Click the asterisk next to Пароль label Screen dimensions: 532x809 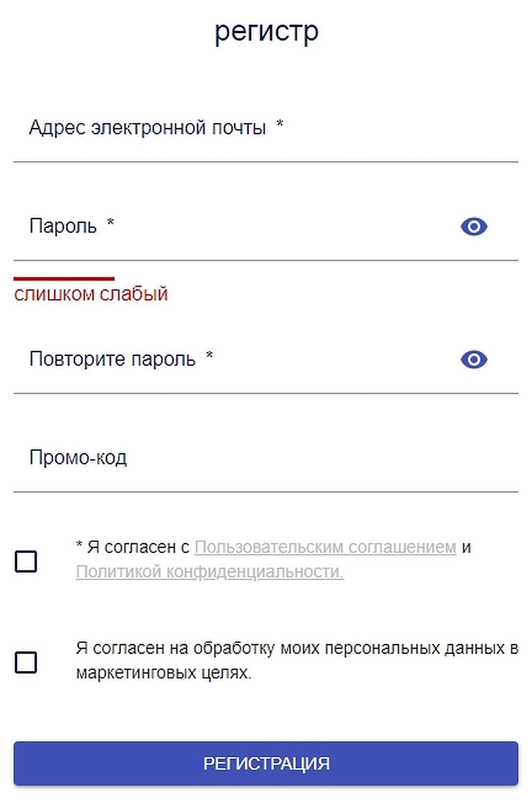coord(111,222)
